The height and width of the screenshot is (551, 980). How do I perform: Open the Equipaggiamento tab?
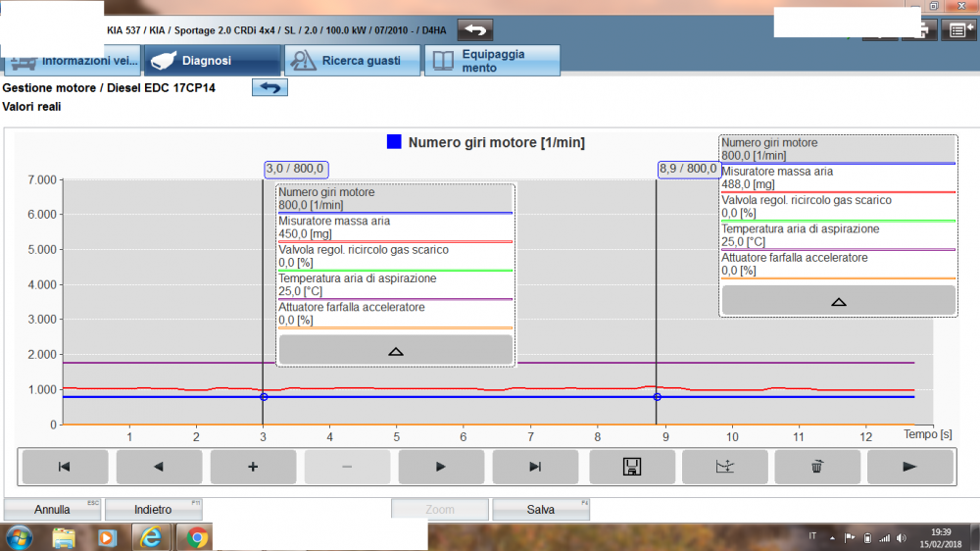coord(493,61)
